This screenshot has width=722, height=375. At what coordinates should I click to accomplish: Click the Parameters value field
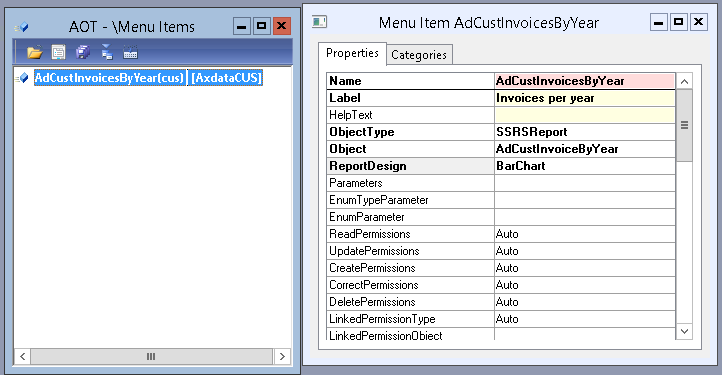585,183
